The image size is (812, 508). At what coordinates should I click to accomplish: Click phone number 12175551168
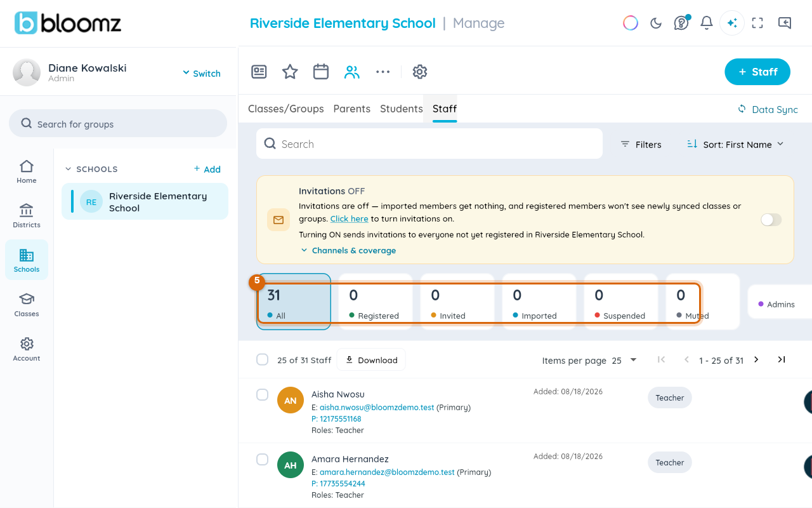tap(340, 418)
